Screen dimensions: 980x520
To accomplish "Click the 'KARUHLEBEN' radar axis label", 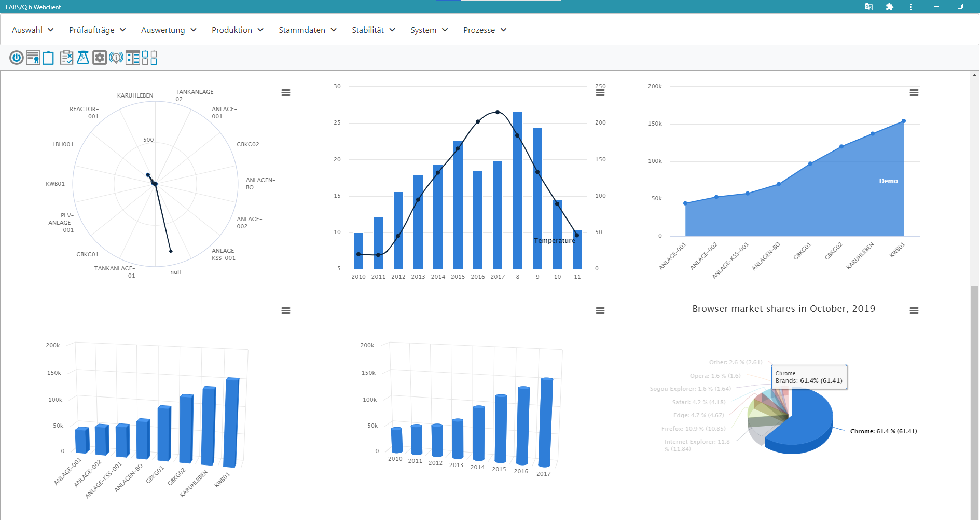I will pos(135,95).
